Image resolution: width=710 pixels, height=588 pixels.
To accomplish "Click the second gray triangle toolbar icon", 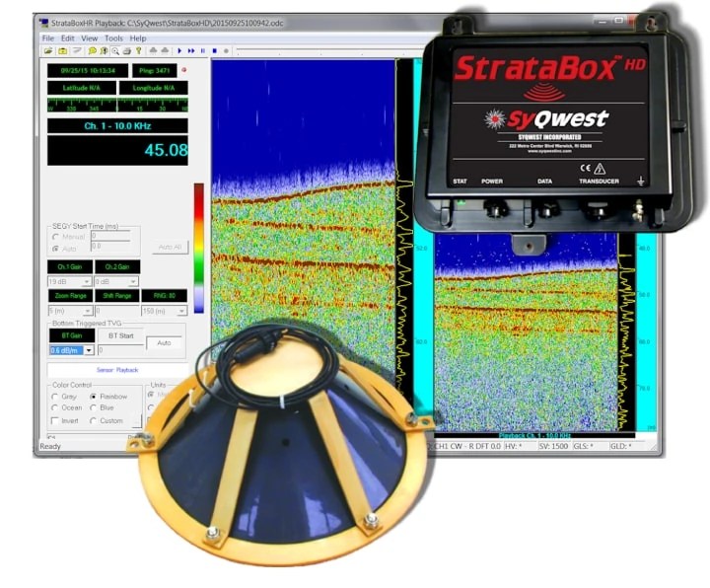I will [x=165, y=50].
